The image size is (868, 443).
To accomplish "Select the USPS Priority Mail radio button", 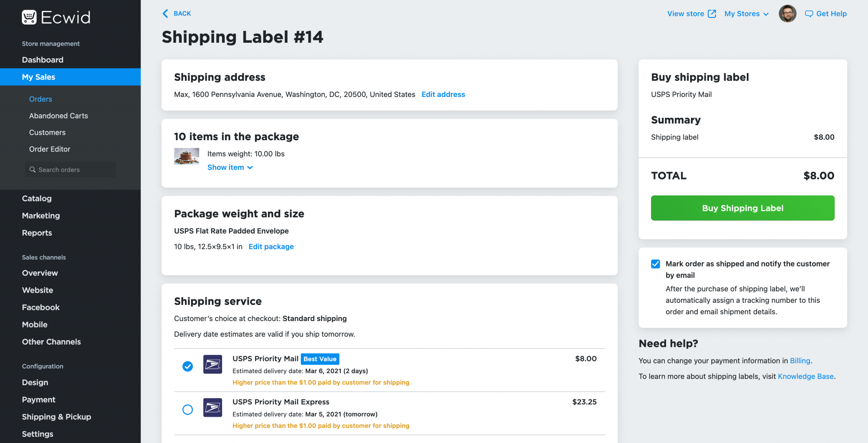I will (187, 366).
